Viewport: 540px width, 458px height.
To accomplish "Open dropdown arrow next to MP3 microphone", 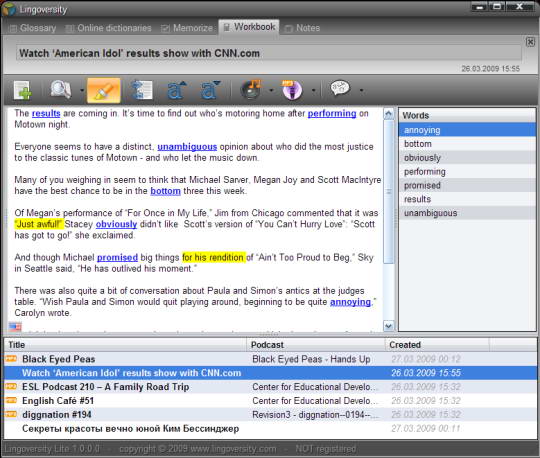I will point(313,91).
